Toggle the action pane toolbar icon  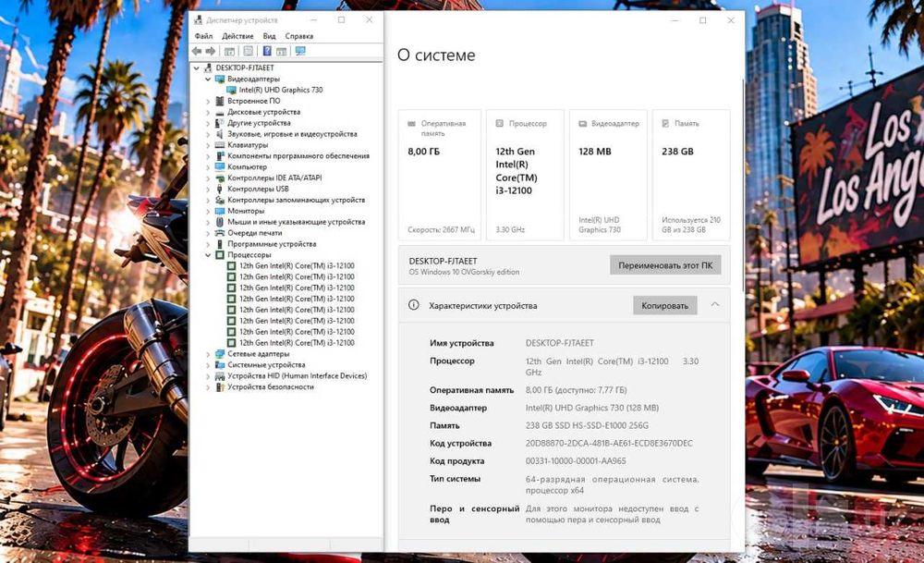pyautogui.click(x=282, y=51)
